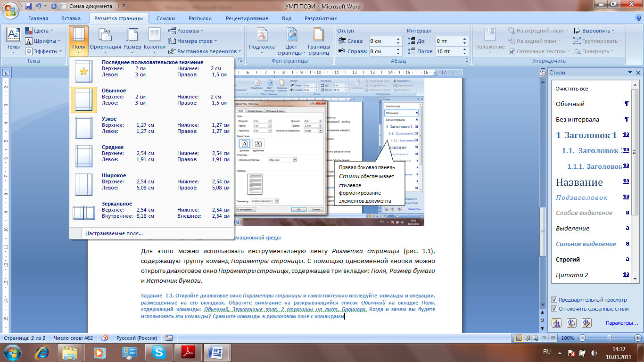Apply the Цитата 2 style
The height and width of the screenshot is (362, 644).
click(x=592, y=275)
